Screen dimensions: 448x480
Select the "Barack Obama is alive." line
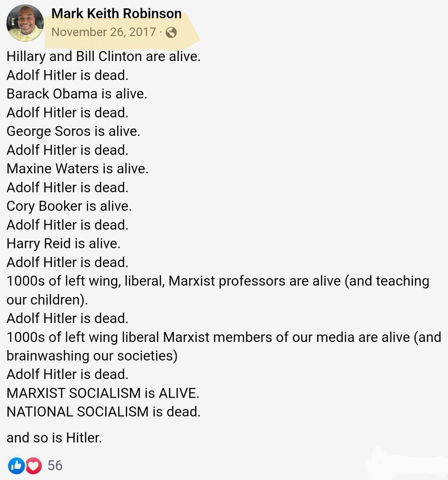coord(76,94)
